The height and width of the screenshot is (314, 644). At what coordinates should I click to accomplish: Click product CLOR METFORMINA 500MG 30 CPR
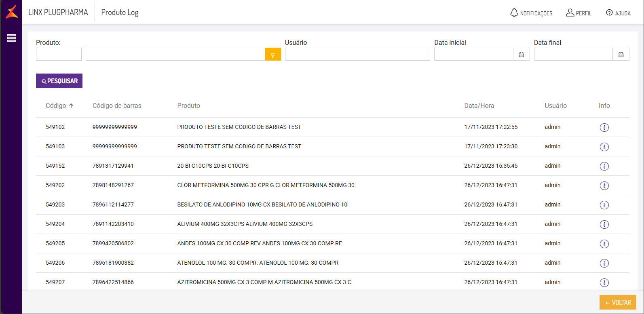tap(266, 185)
